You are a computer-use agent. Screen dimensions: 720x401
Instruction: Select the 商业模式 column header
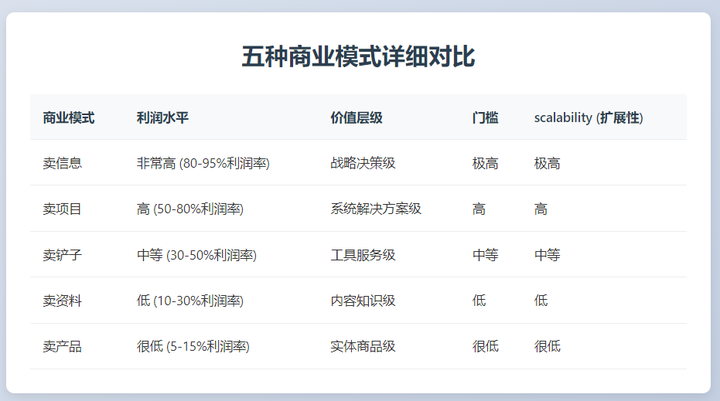point(68,118)
